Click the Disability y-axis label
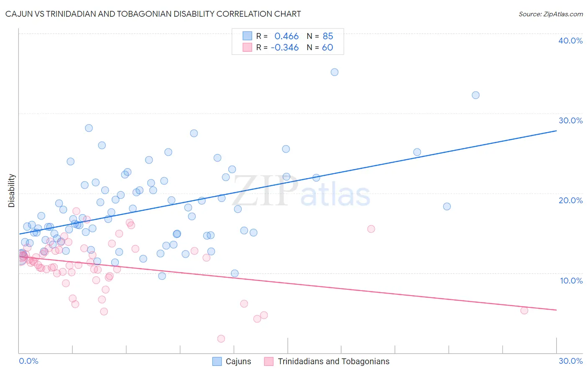Screen dimensions: 588x373 pyautogui.click(x=12, y=191)
